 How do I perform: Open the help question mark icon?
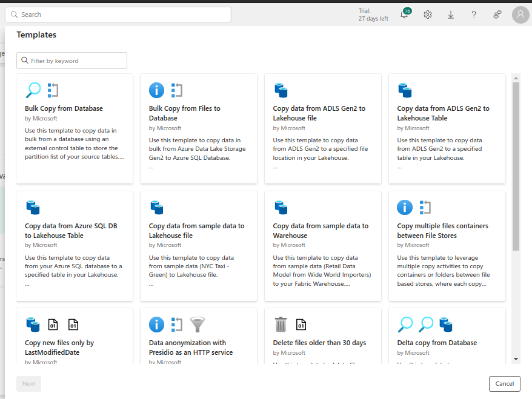click(x=474, y=15)
